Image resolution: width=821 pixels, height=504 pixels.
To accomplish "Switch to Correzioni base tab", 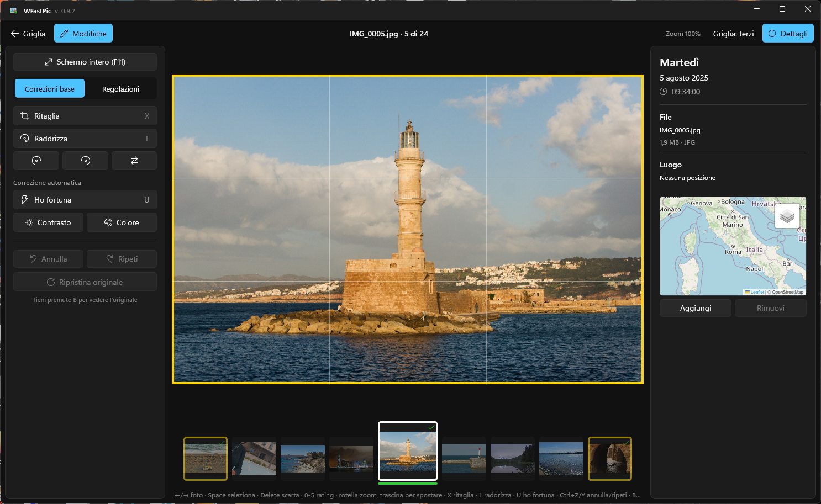I will click(x=50, y=89).
